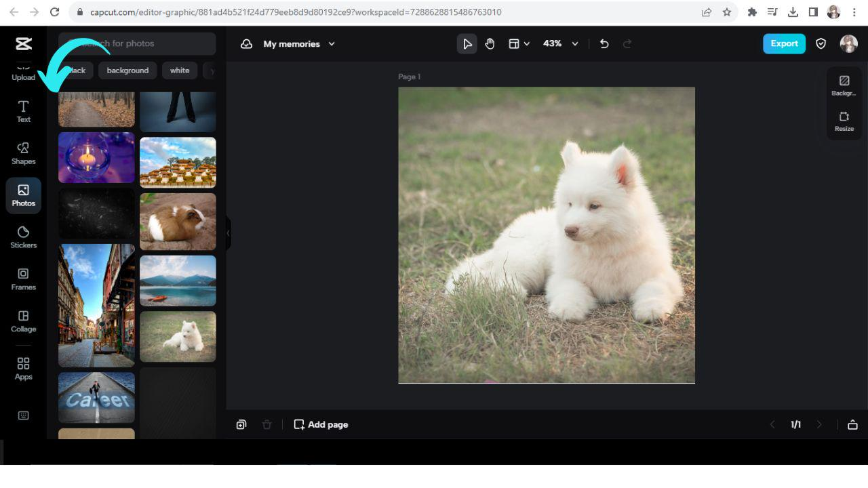Filter photos by the background tag

127,70
